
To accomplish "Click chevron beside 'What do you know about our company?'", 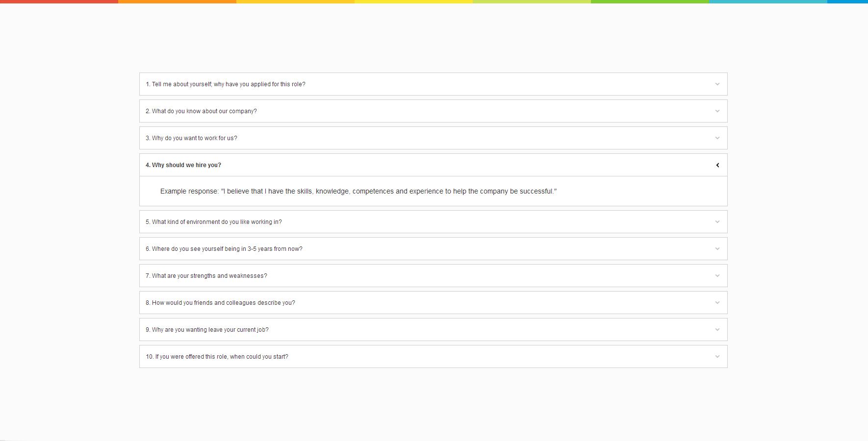I will [x=717, y=111].
